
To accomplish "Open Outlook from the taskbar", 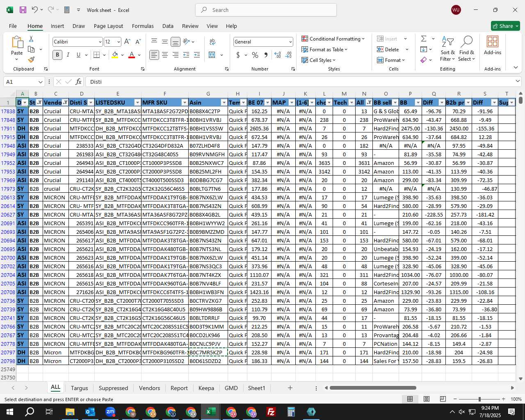I will 90,412.
